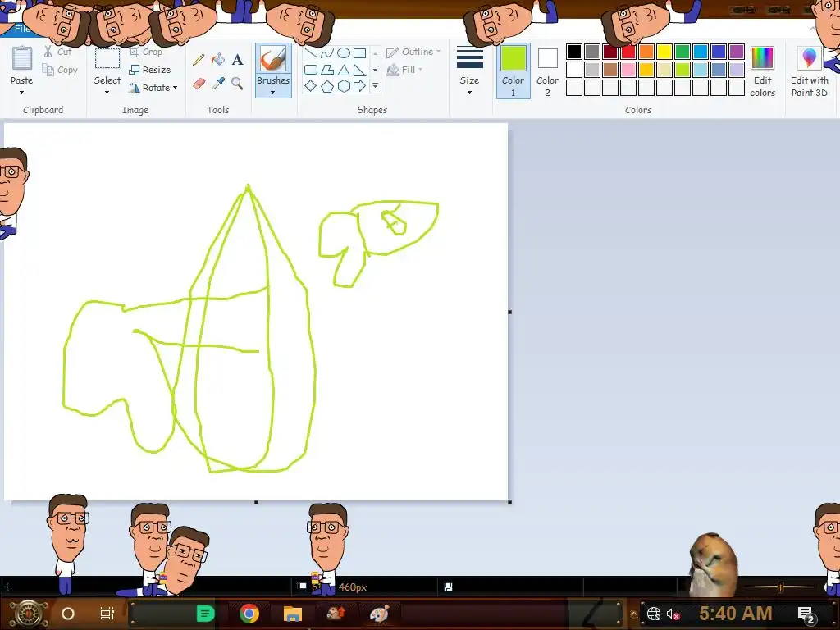Choose the Rectangle shape
Screen dimensions: 840x630
coord(360,52)
